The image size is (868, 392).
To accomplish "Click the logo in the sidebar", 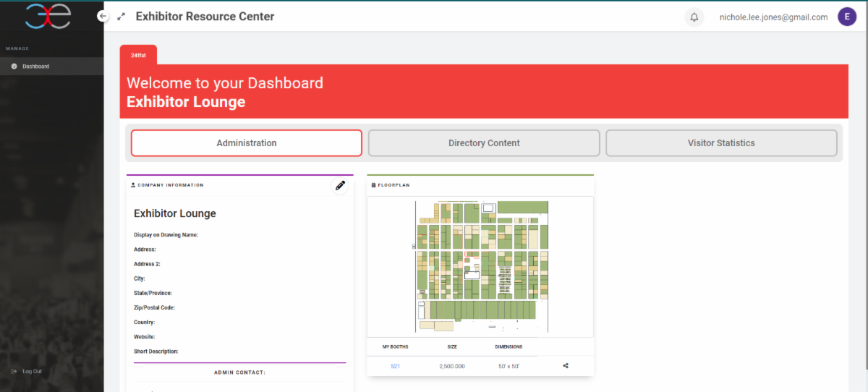I will pos(47,16).
